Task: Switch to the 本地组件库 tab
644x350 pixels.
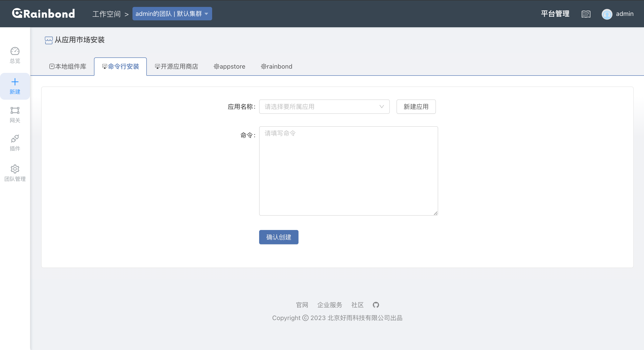Action: 68,66
